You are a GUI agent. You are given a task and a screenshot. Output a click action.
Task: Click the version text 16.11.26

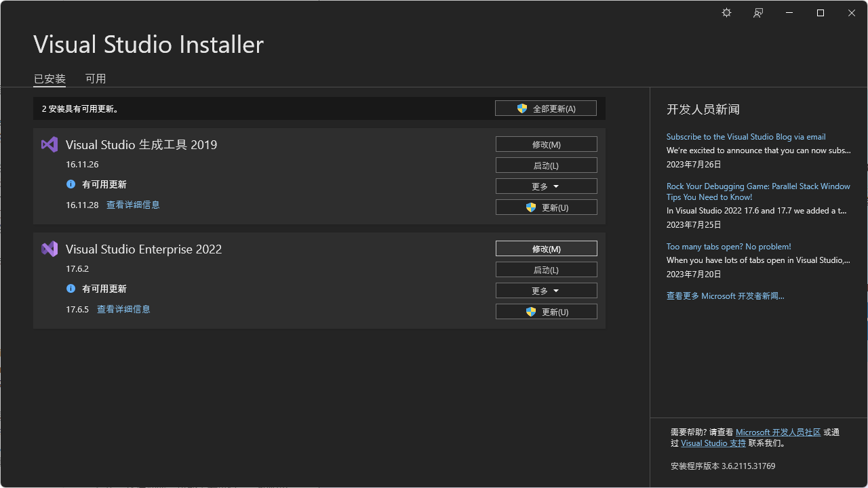82,165
